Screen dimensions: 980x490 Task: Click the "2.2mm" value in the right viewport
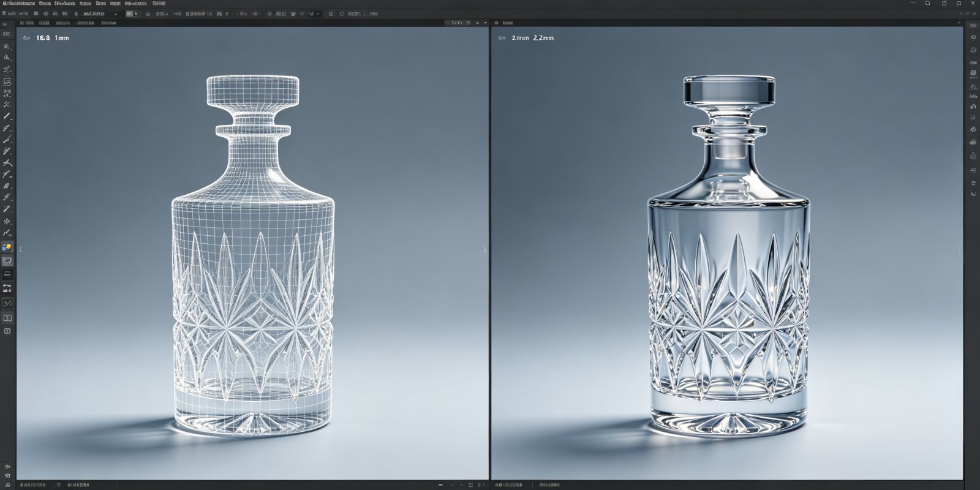[x=543, y=38]
